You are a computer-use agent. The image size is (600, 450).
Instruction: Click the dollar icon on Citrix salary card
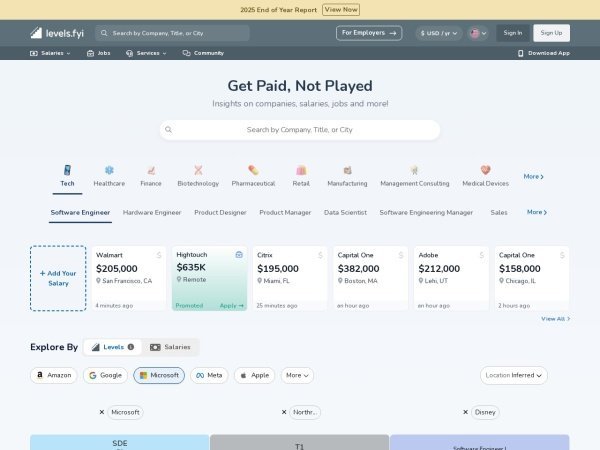(320, 255)
